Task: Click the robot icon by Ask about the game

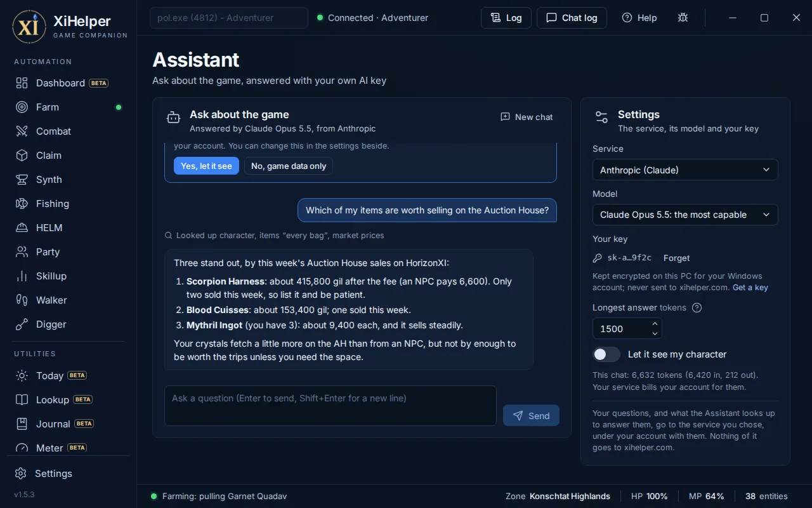Action: tap(173, 117)
